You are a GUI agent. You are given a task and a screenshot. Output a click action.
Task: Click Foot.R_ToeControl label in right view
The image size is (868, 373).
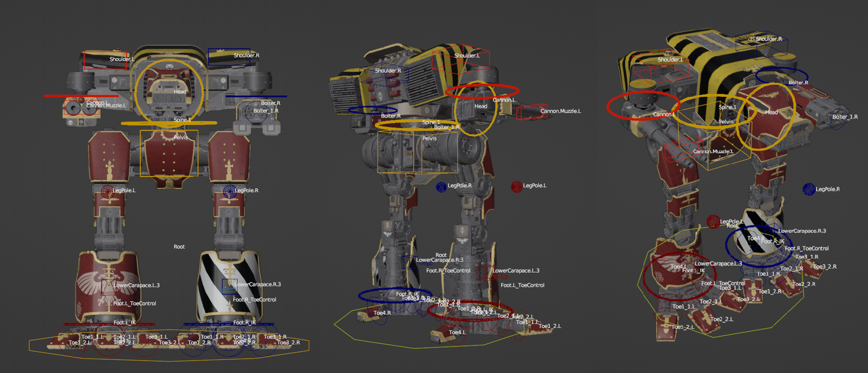[x=806, y=249]
